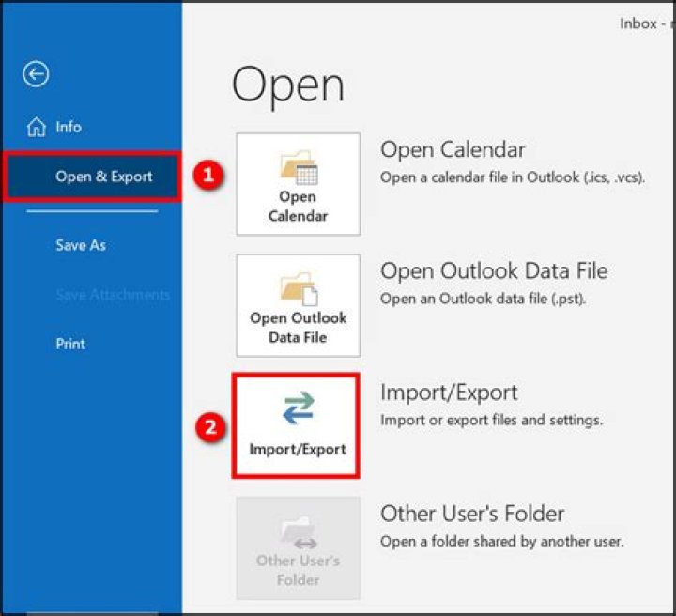The width and height of the screenshot is (676, 616).
Task: Click the 'Open' page title
Action: [x=288, y=86]
